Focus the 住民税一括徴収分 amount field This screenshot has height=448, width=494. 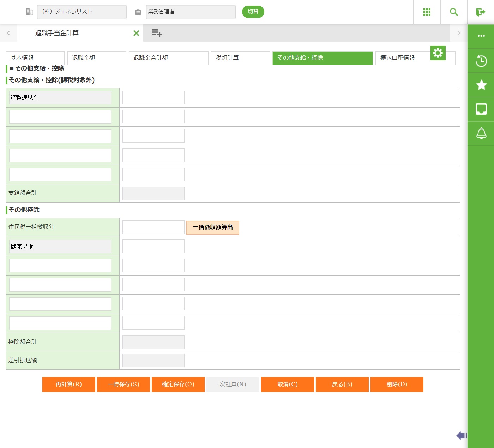pyautogui.click(x=153, y=227)
